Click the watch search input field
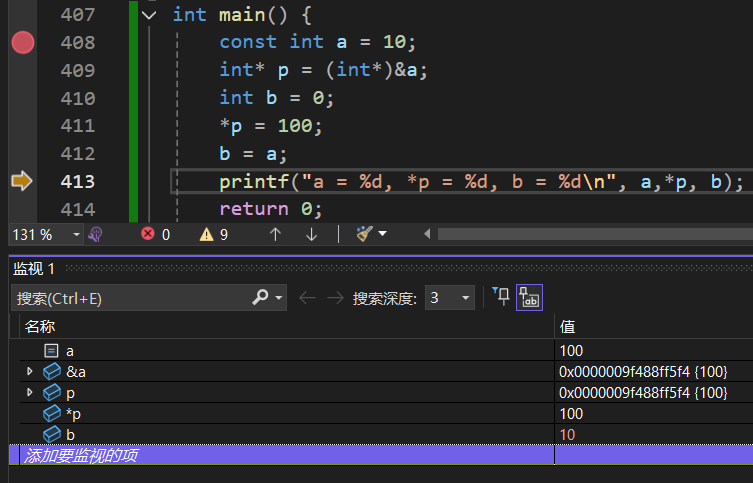Screen dimensions: 753x483 coord(130,298)
